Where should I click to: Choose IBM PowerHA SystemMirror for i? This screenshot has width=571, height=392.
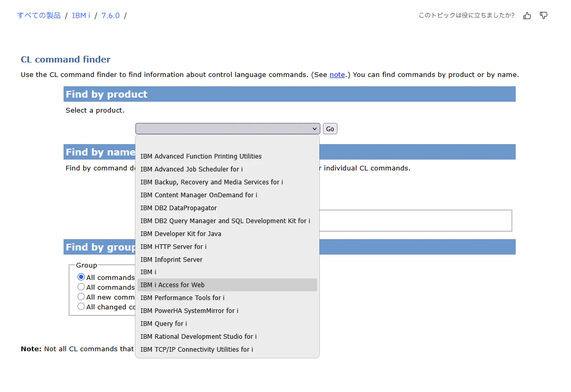coord(227,310)
